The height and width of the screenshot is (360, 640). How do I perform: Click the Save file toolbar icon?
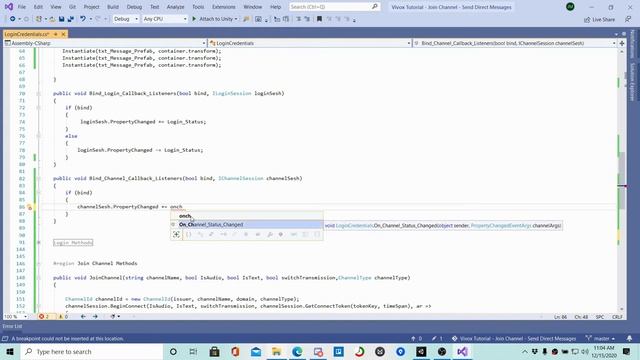(62, 19)
